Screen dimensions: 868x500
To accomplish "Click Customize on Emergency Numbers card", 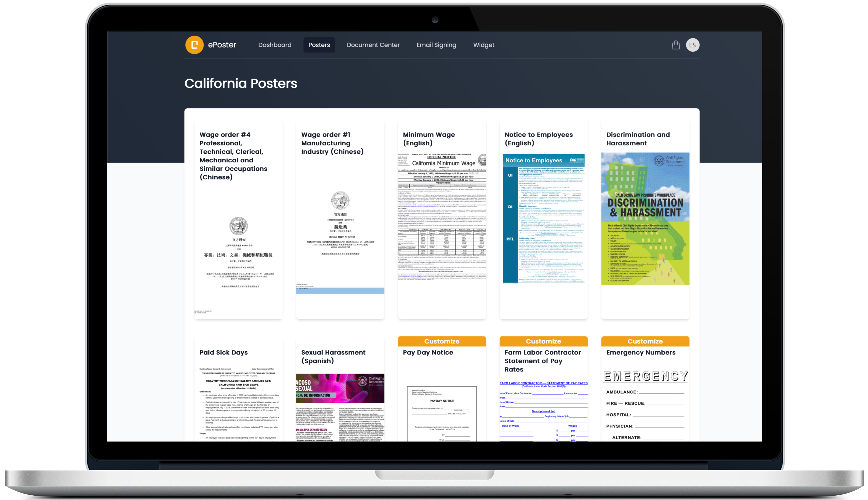I will (645, 341).
